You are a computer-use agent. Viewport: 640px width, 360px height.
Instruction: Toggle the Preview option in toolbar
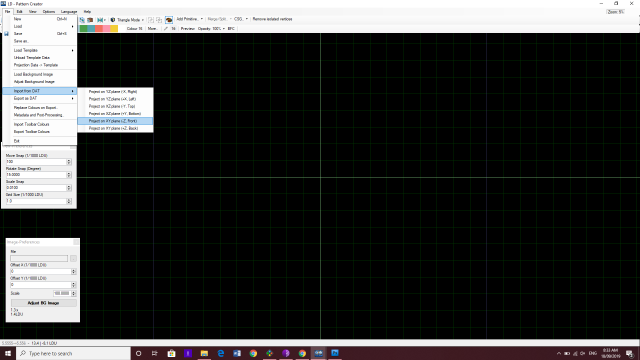(188, 29)
